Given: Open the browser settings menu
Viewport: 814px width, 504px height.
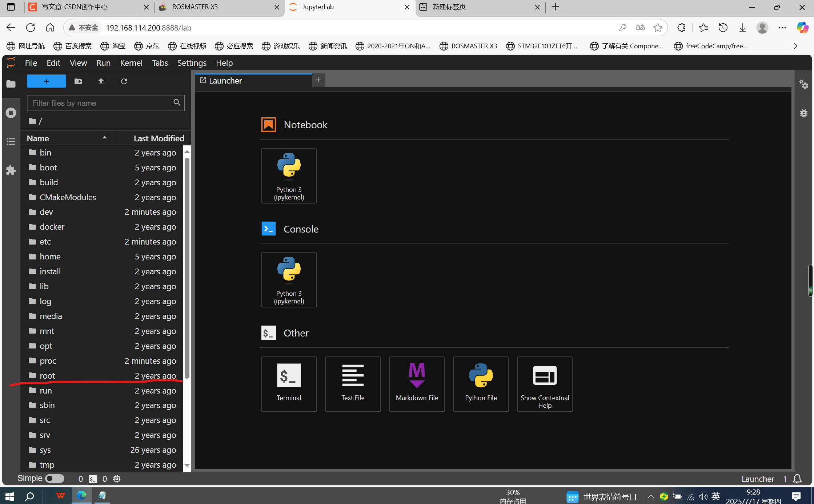Looking at the screenshot, I should coord(782,28).
